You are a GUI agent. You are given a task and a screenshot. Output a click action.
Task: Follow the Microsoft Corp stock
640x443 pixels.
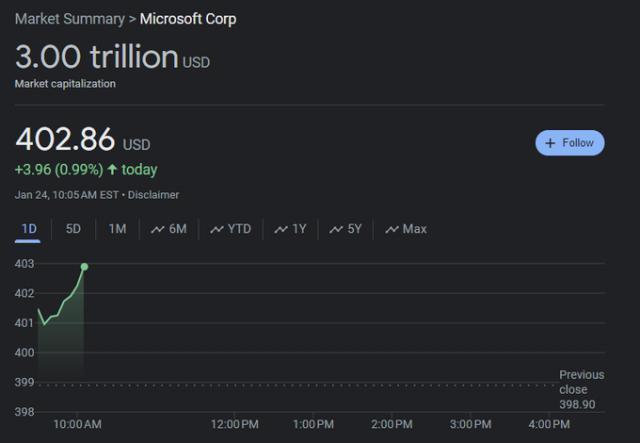click(569, 143)
